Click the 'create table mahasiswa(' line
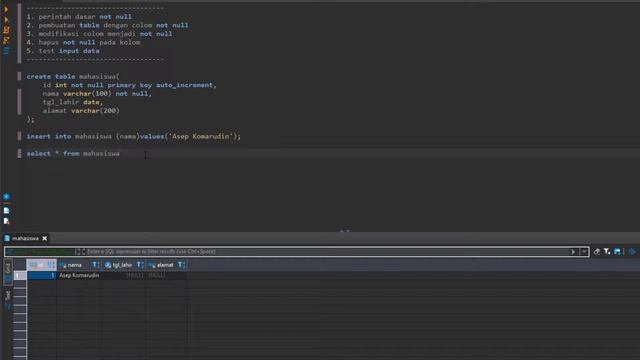 [x=73, y=76]
